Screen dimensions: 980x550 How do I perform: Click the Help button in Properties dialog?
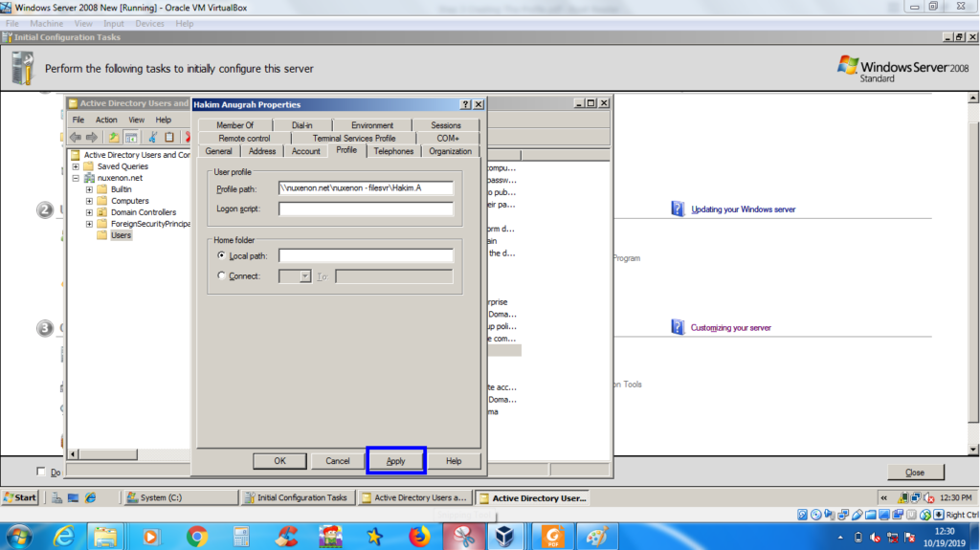tap(454, 461)
